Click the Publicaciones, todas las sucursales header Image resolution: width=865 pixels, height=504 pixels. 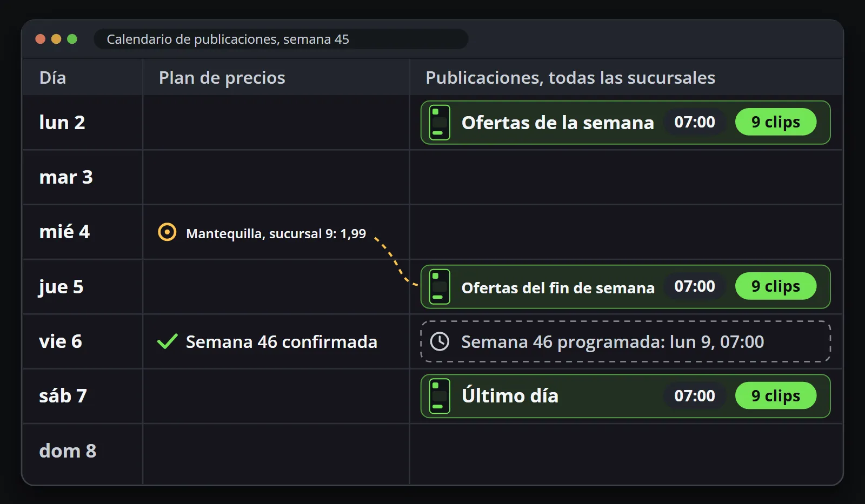point(570,78)
